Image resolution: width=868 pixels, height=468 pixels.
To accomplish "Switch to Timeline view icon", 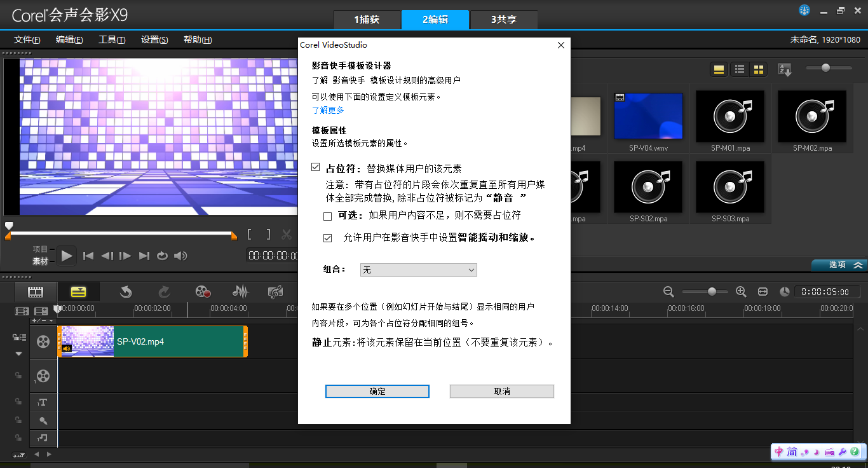I will (78, 292).
